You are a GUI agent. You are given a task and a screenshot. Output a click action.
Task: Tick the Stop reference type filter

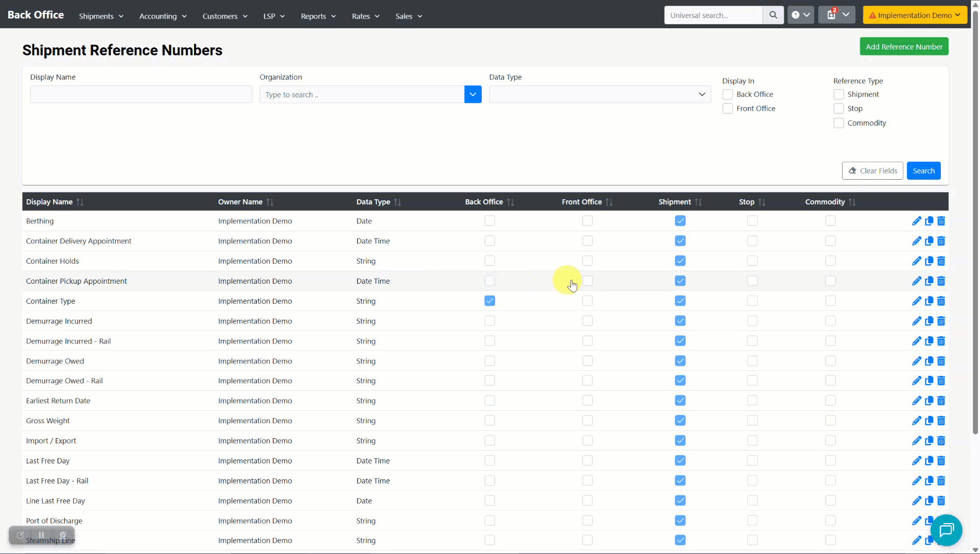(838, 109)
